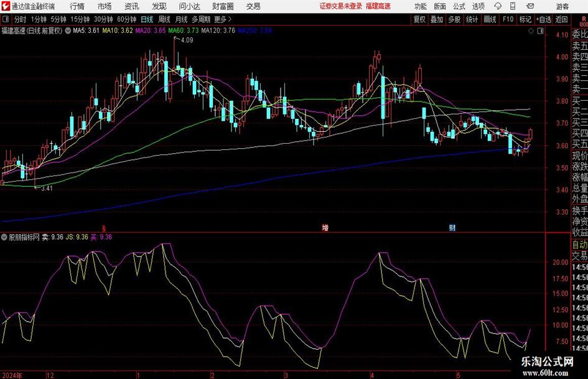588x379 pixels.
Task: Expand the dropdown beside 股朋指标网 indicator
Action: 4,237
